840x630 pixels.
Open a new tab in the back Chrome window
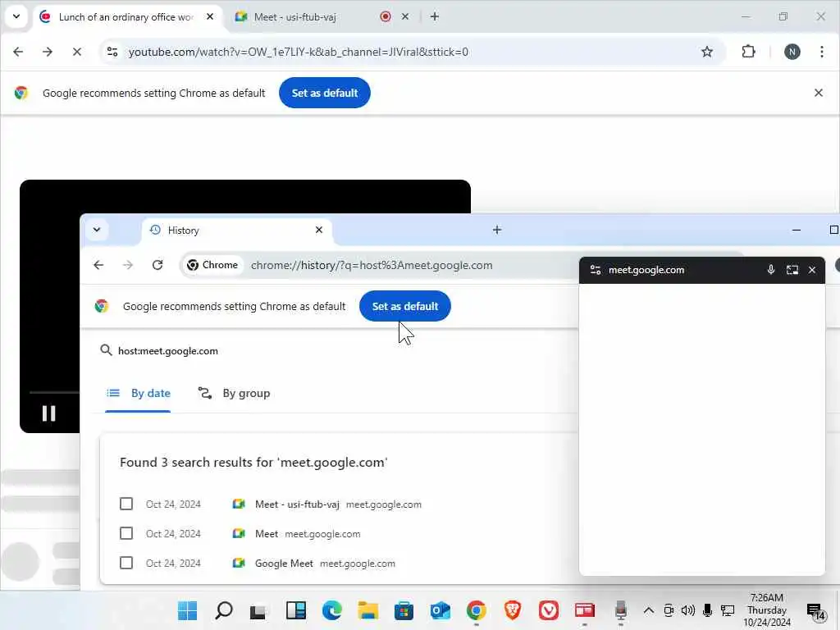click(x=435, y=16)
